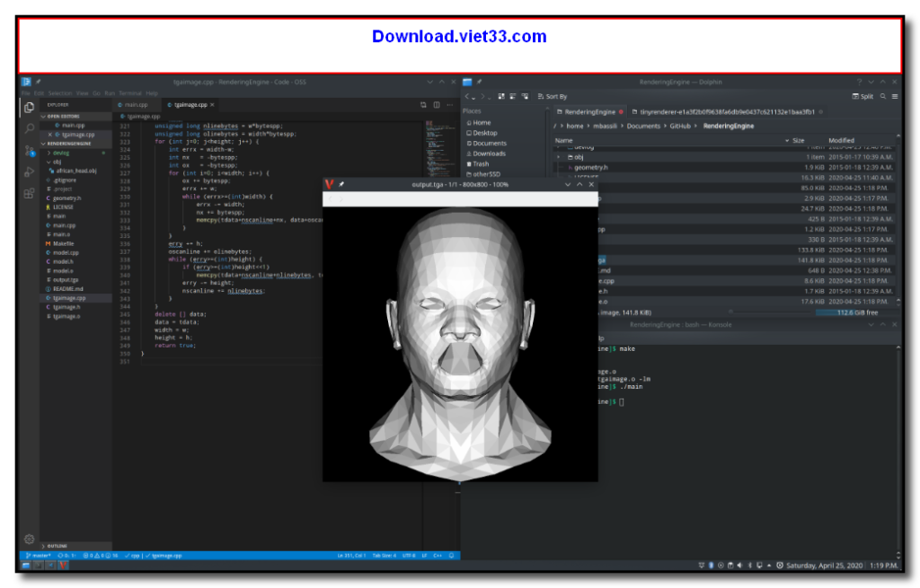
Task: Select the Explorer icon in the activity bar
Action: pyautogui.click(x=28, y=108)
